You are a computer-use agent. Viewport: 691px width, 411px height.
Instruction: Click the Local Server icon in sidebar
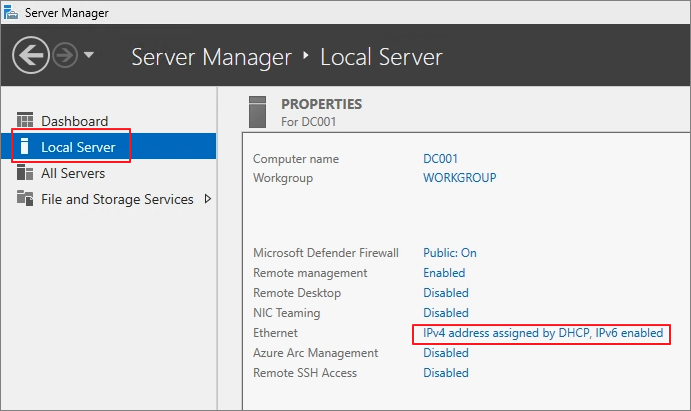click(25, 146)
